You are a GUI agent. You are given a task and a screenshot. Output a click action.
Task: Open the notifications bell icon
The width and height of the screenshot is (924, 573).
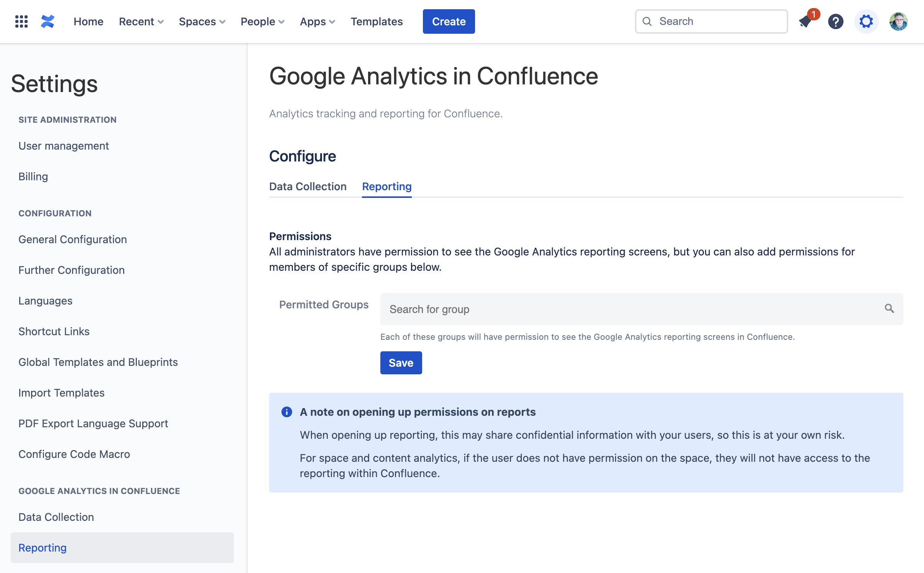(x=805, y=21)
